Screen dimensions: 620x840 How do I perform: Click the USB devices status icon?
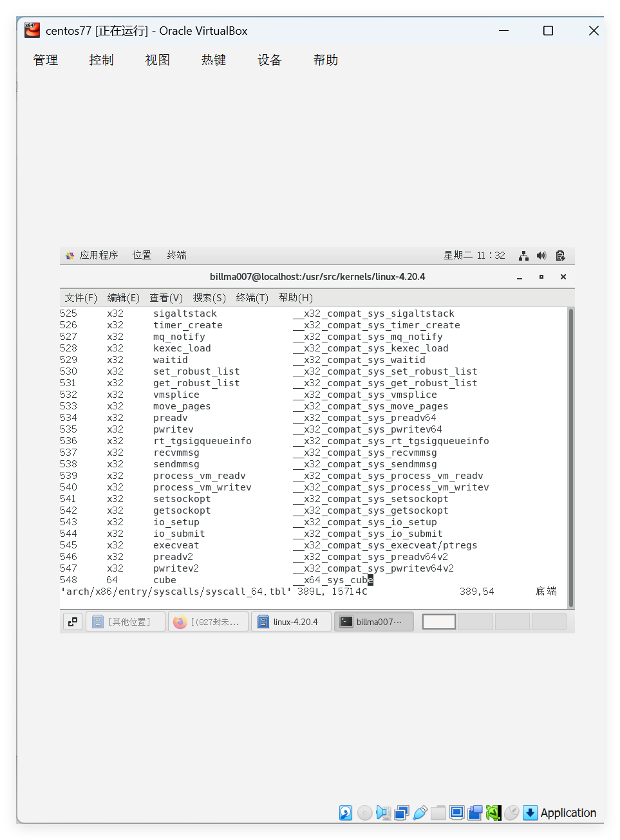click(420, 813)
